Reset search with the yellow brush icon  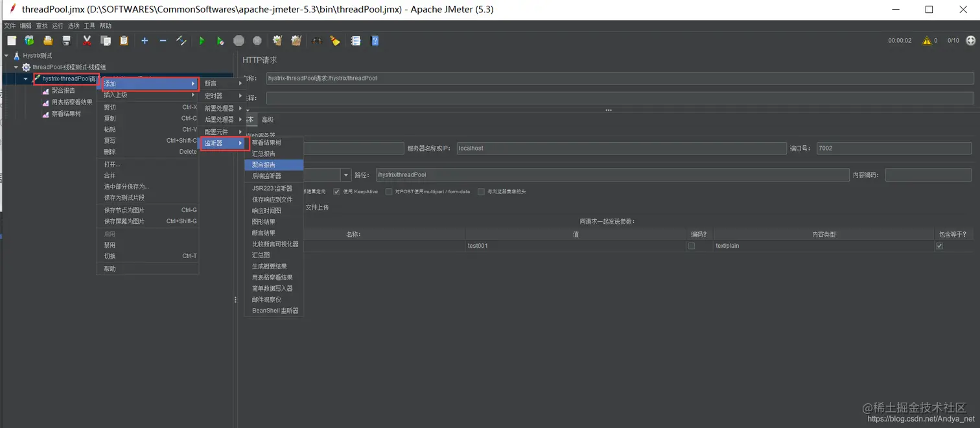tap(335, 41)
